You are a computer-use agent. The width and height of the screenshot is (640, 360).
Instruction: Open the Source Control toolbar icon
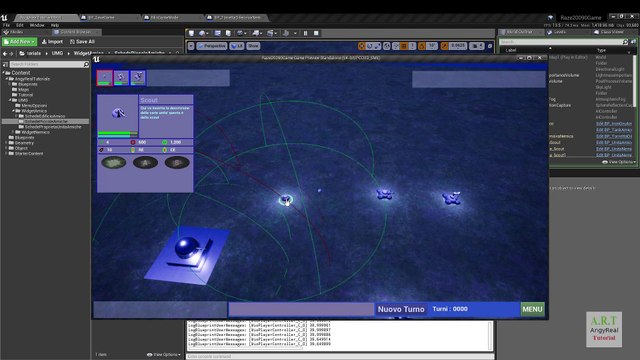click(x=202, y=33)
